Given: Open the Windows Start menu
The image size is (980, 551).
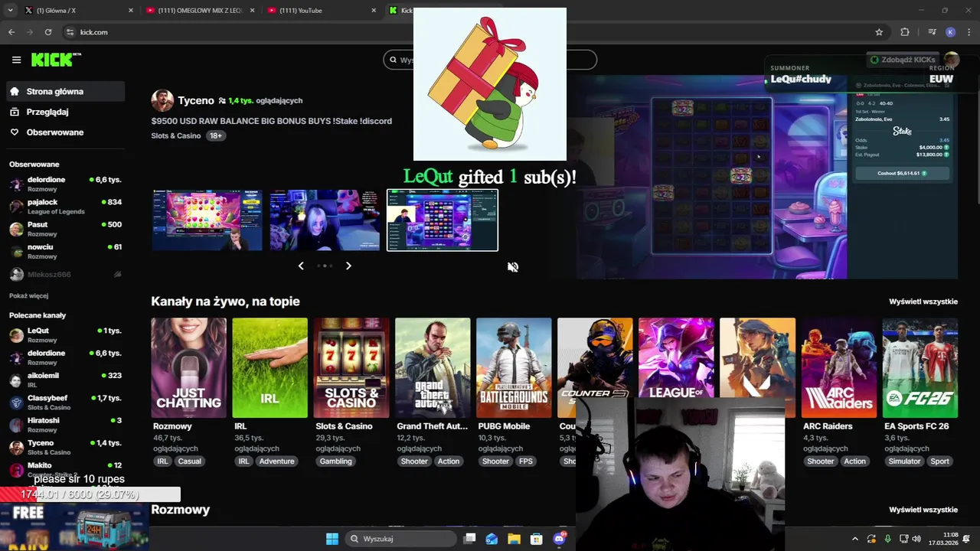Looking at the screenshot, I should [x=332, y=539].
